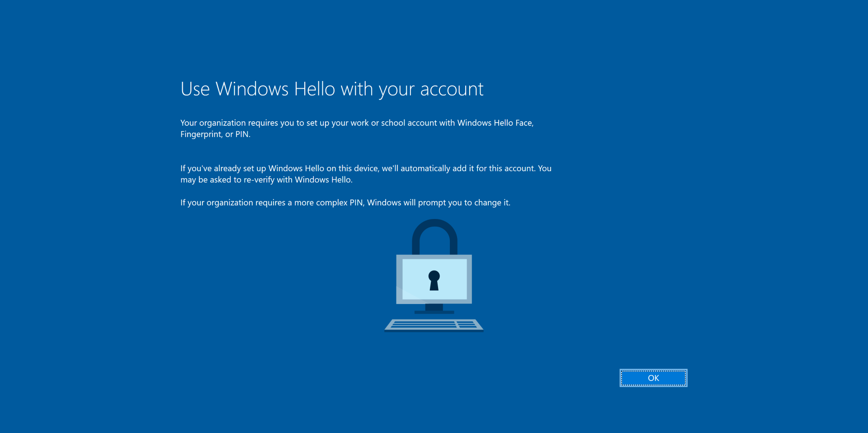The width and height of the screenshot is (868, 433).
Task: Click the word "account" in the heading
Action: (x=452, y=89)
